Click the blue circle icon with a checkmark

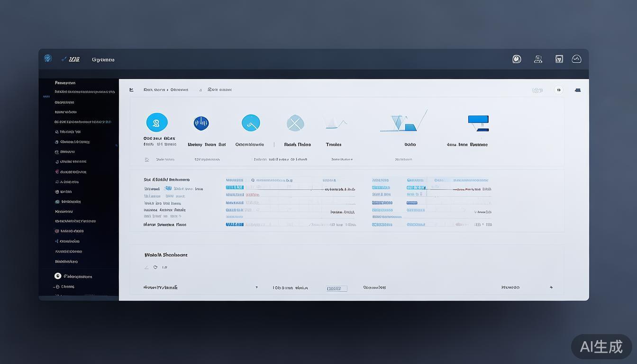(251, 123)
